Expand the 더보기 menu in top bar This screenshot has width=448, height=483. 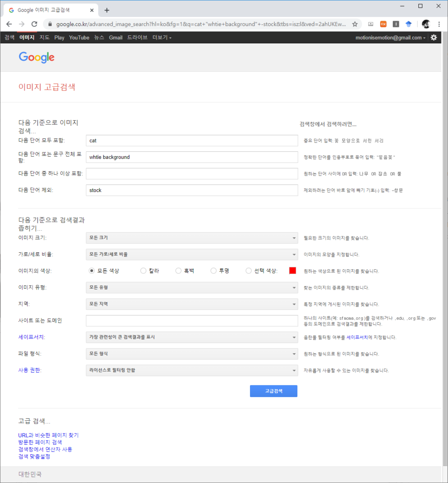tap(162, 38)
